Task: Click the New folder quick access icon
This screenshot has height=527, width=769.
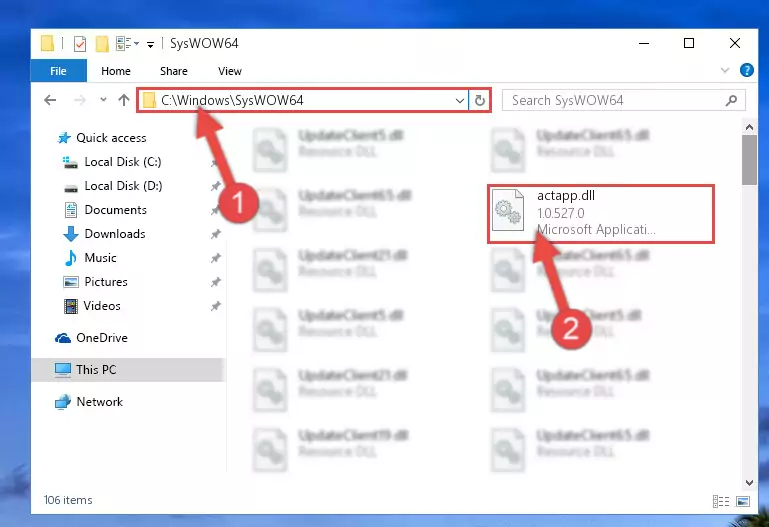Action: click(102, 44)
